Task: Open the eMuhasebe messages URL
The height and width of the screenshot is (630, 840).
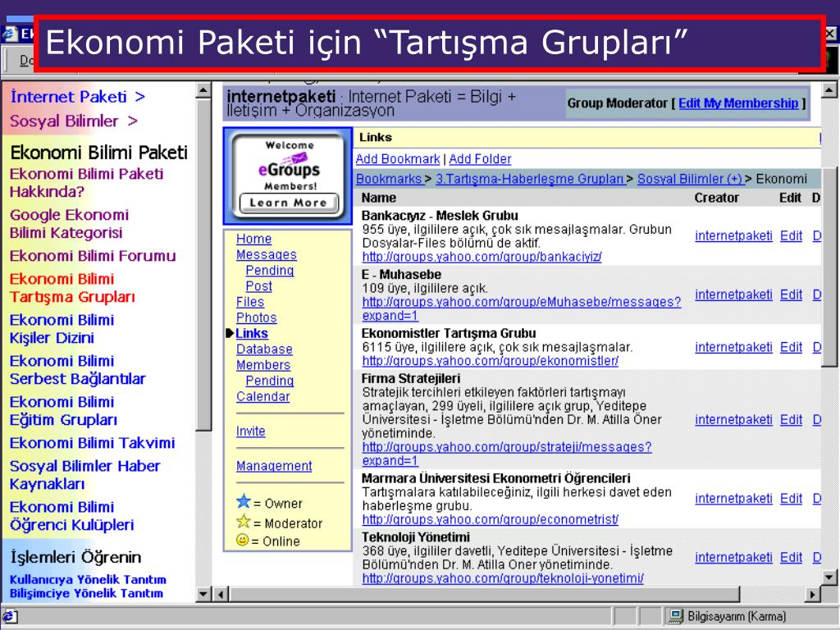Action: [521, 309]
